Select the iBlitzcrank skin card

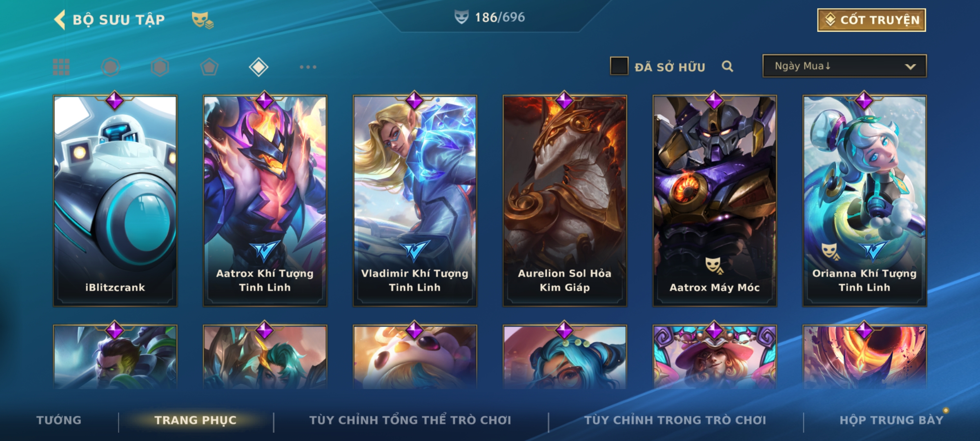pyautogui.click(x=115, y=200)
